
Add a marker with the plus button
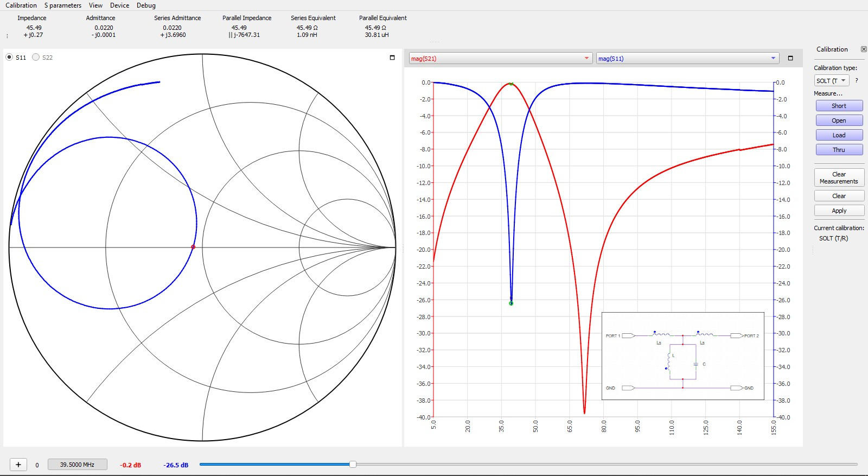[x=18, y=465]
